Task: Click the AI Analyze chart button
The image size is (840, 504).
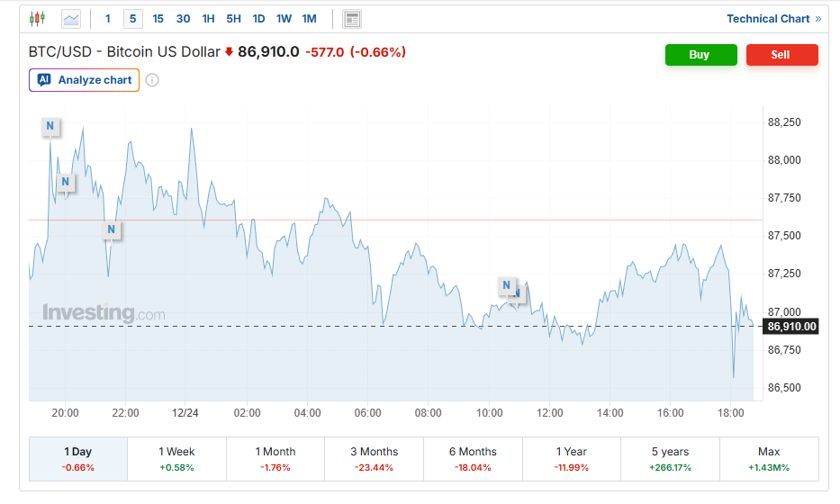Action: [84, 80]
